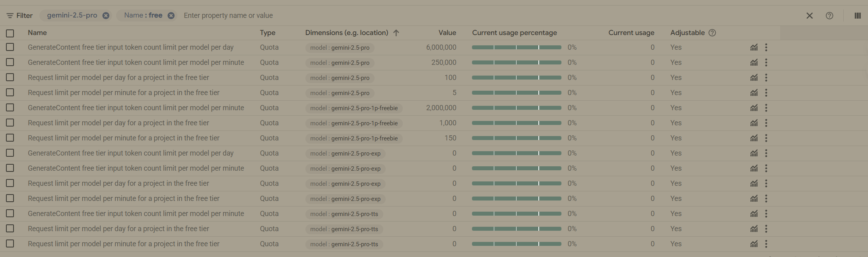Expand actions menu for the 150 value row
868x257 pixels.
(x=766, y=138)
